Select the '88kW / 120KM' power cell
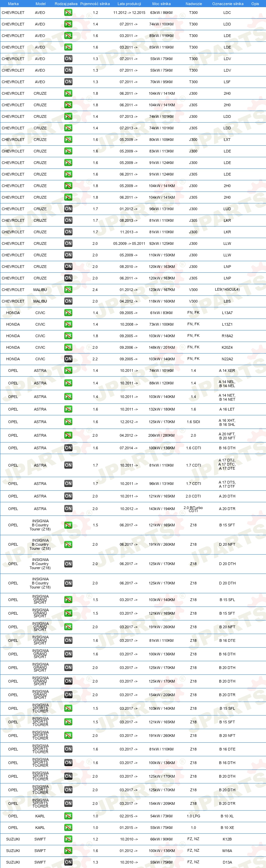Image resolution: width=266 pixels, height=868 pixels. [161, 383]
